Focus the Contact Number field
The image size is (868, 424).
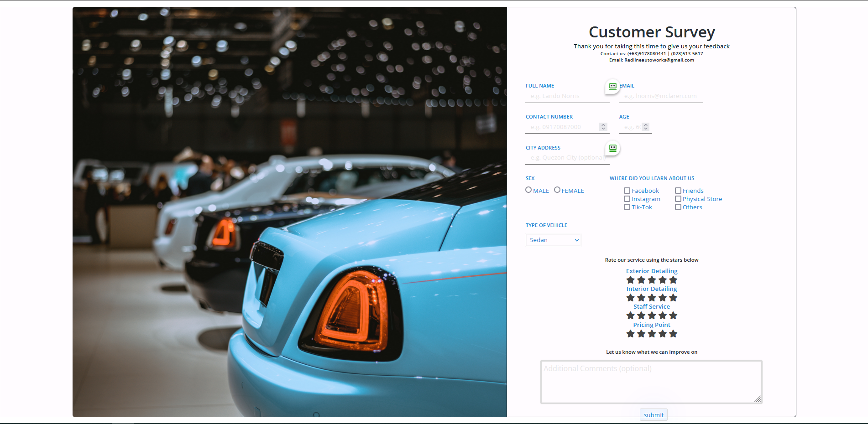coord(567,127)
